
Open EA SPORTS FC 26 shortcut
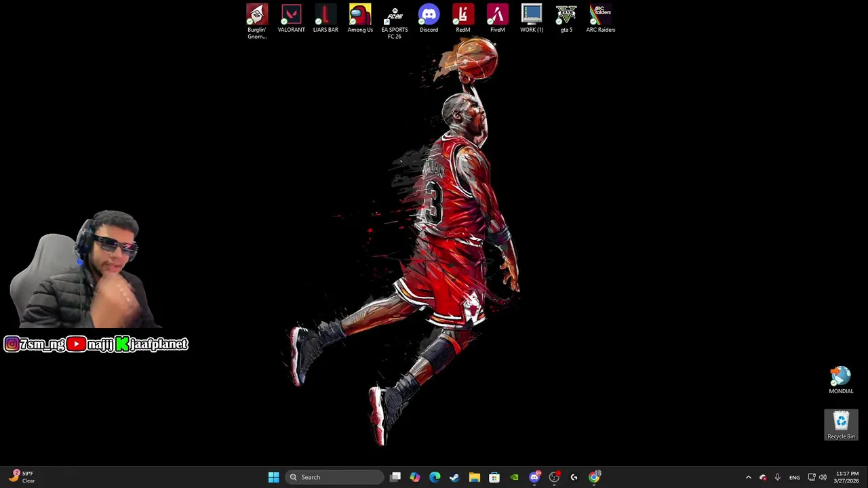[x=395, y=22]
